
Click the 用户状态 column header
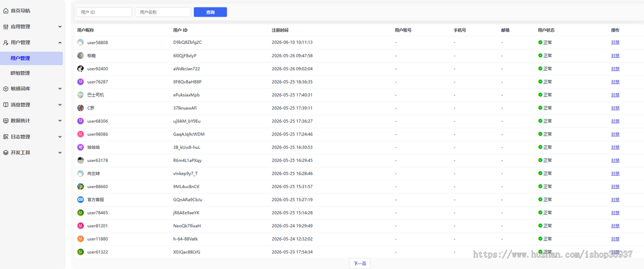click(546, 31)
